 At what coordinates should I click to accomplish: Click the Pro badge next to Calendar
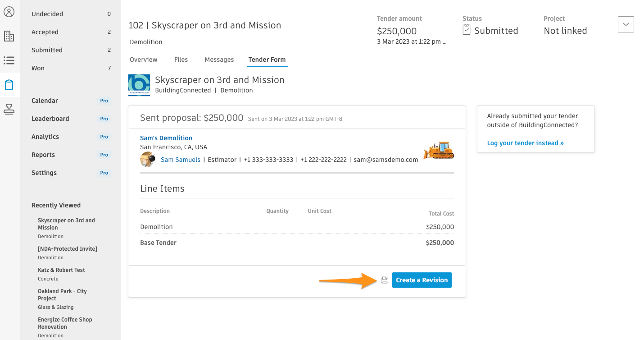[x=104, y=101]
